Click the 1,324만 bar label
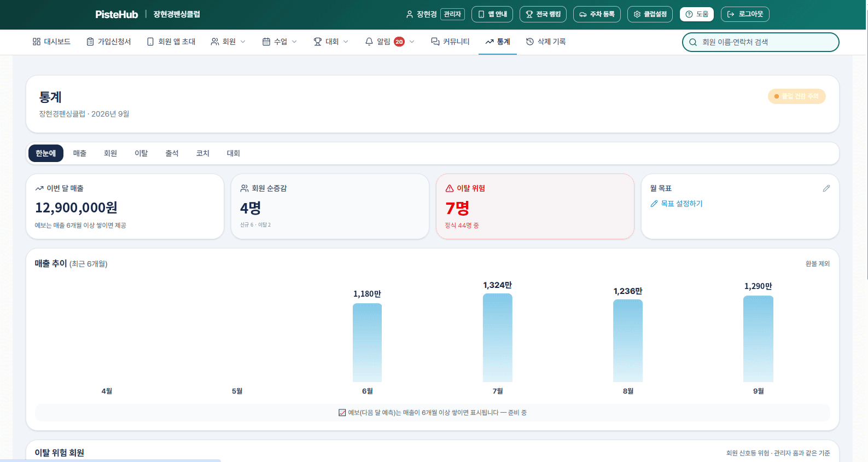Image resolution: width=868 pixels, height=462 pixels. (498, 285)
